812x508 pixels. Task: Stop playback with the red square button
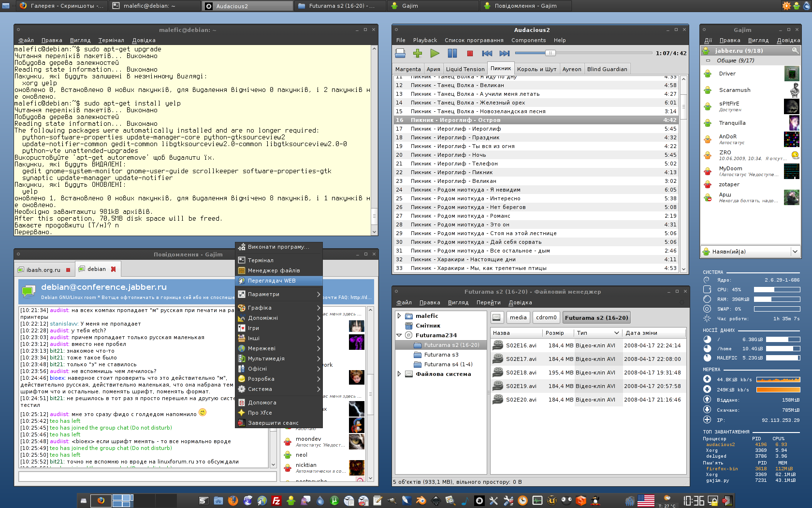tap(470, 53)
